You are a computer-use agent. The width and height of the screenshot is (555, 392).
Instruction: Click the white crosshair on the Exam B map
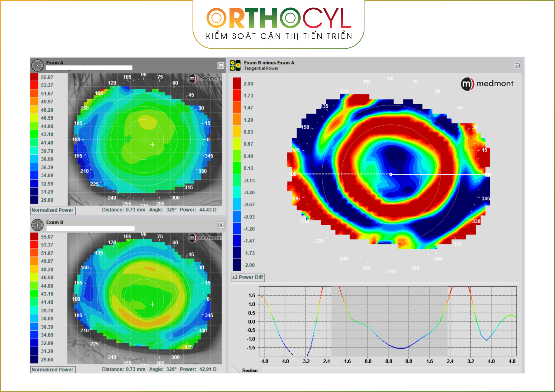click(x=153, y=304)
